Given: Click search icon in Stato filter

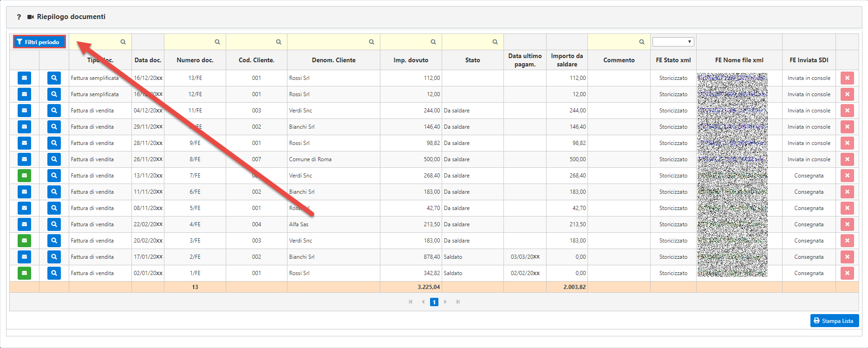Looking at the screenshot, I should point(495,42).
